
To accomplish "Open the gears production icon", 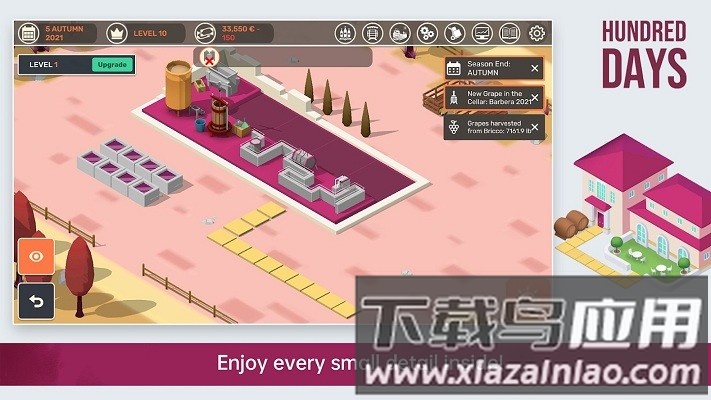I will tap(427, 33).
